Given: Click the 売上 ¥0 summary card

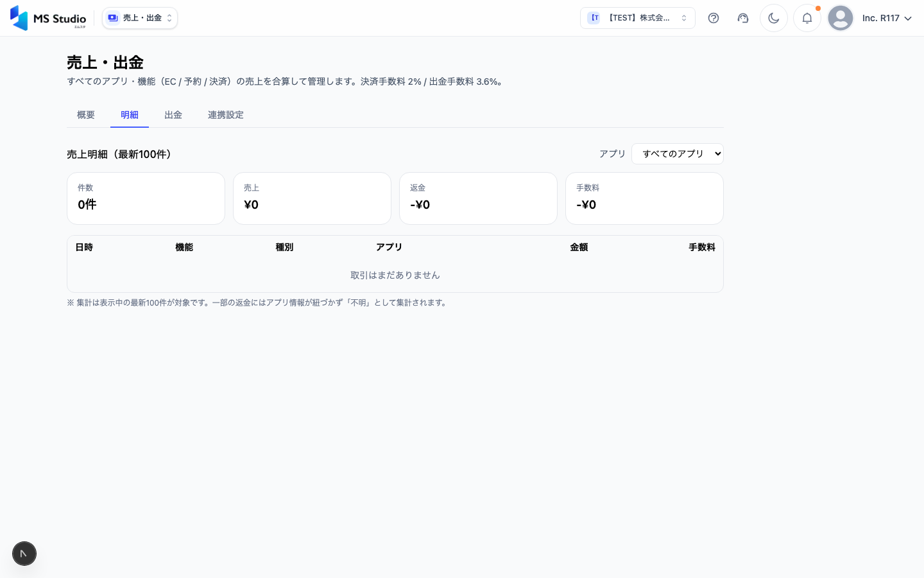Looking at the screenshot, I should click(x=312, y=198).
